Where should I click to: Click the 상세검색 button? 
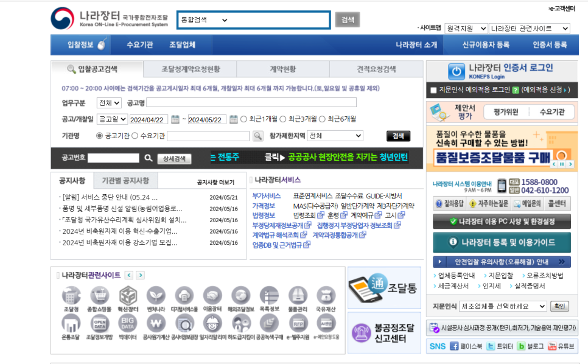click(174, 159)
